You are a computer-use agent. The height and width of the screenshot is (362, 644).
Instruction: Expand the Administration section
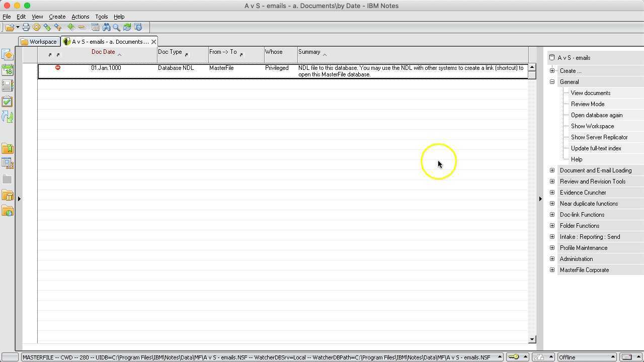(x=552, y=259)
